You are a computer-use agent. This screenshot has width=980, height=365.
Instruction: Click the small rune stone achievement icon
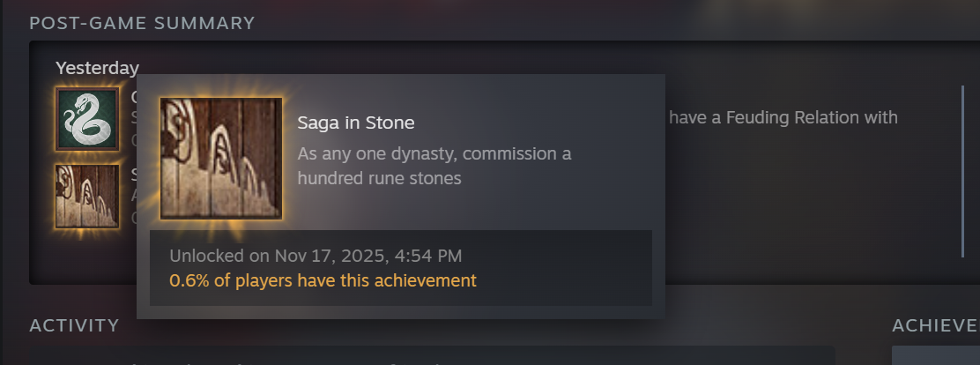(x=87, y=196)
